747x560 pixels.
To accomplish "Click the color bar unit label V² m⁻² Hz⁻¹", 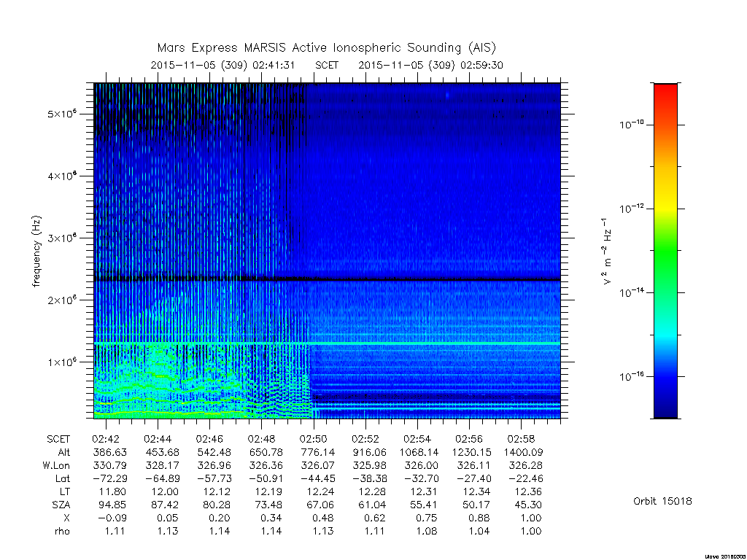I will tap(606, 252).
